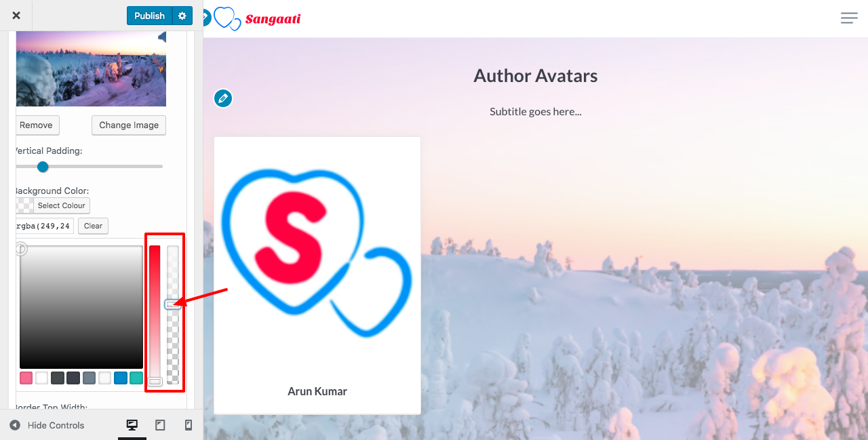Switch to desktop preview icon
This screenshot has height=440, width=868.
[x=132, y=425]
